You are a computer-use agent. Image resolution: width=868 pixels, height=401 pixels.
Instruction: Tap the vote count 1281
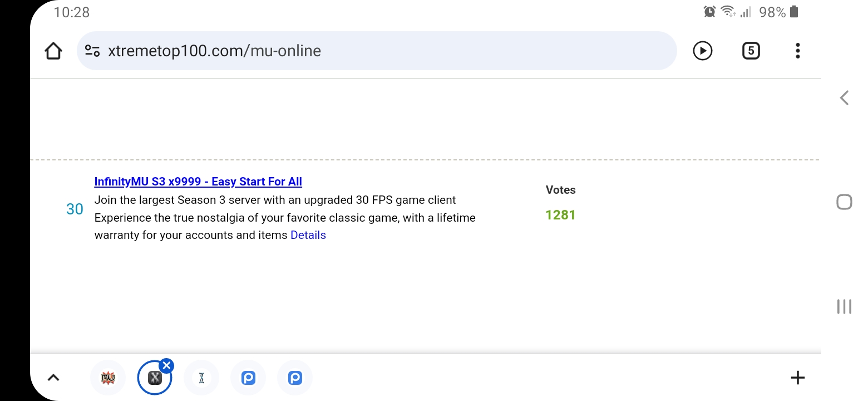pyautogui.click(x=560, y=215)
